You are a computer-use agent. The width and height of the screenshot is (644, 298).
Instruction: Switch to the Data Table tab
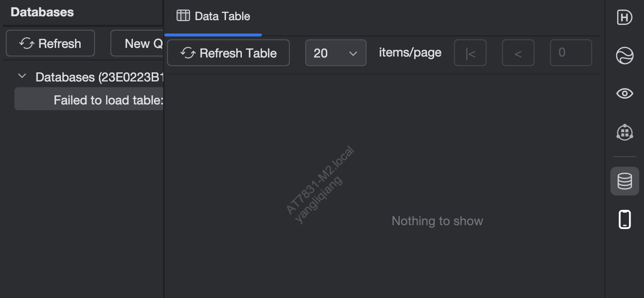tap(213, 16)
